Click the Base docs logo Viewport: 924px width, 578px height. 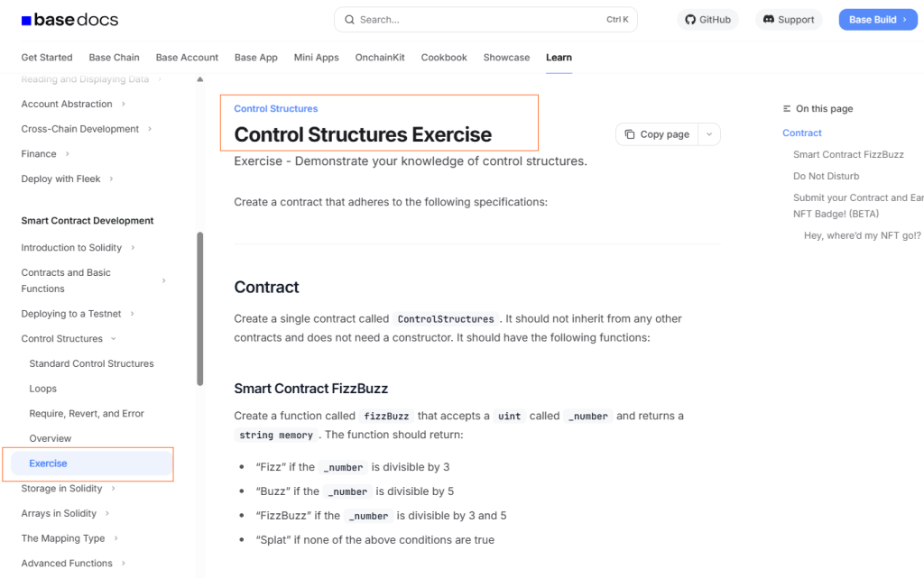point(69,20)
